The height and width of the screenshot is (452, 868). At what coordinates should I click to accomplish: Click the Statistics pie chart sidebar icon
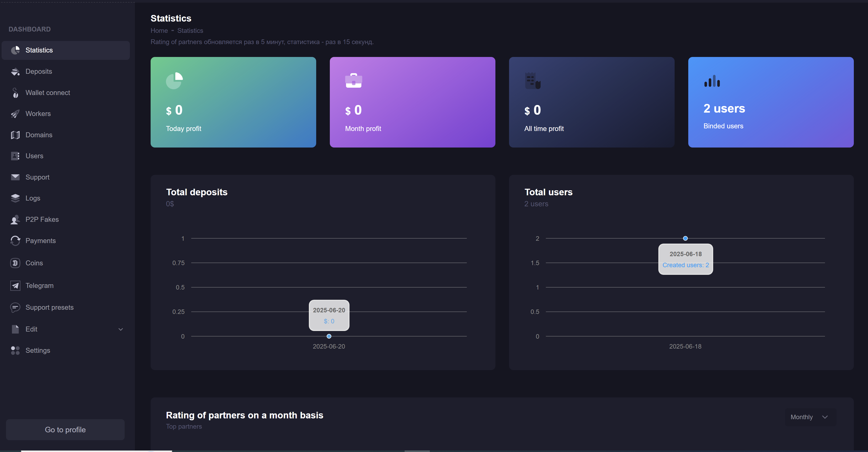coord(15,50)
